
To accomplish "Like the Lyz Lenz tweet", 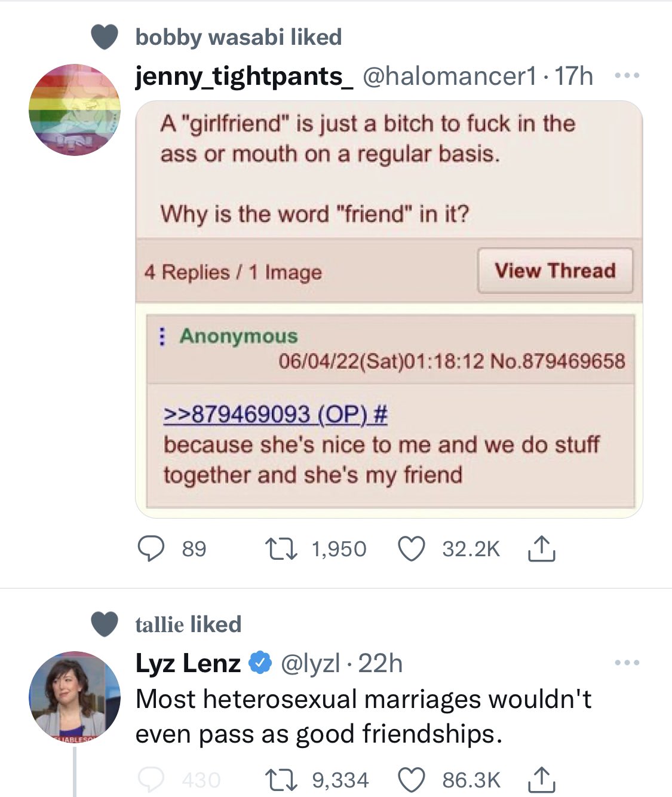I will pos(411,780).
